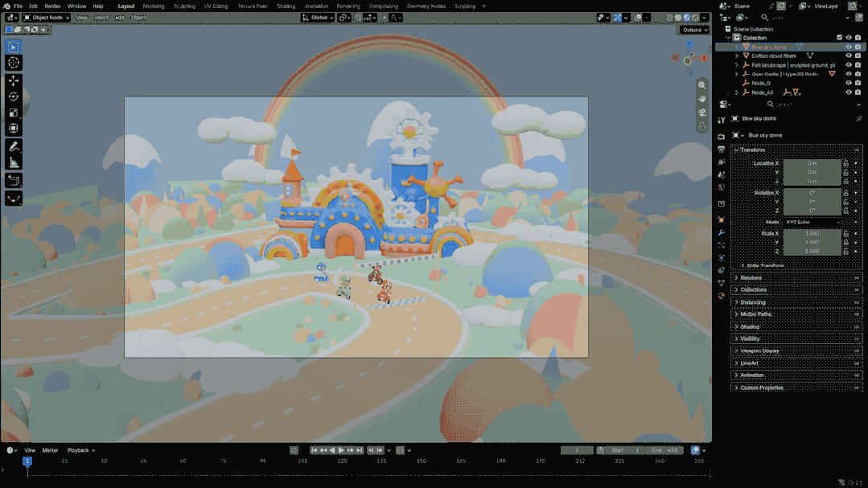Hide the Gear Castle object's eye toggle
Viewport: 868px width, 488px height.
(849, 74)
